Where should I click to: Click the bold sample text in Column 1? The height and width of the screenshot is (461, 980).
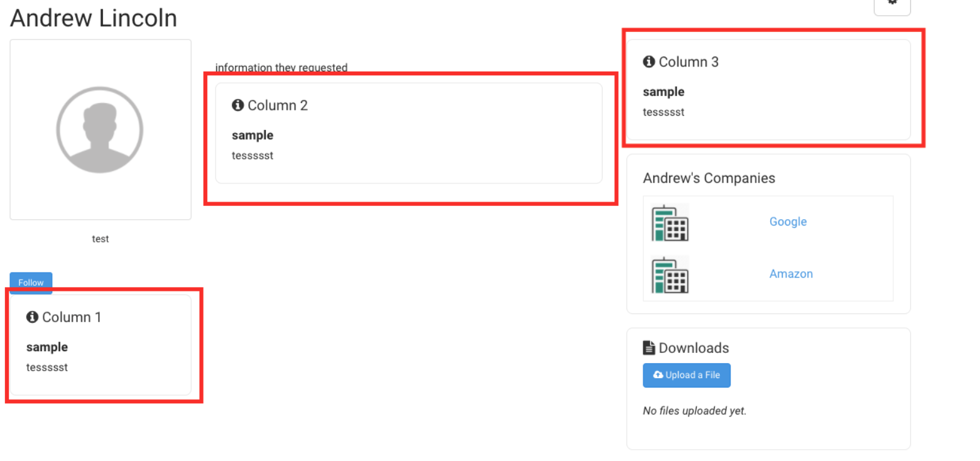(47, 347)
